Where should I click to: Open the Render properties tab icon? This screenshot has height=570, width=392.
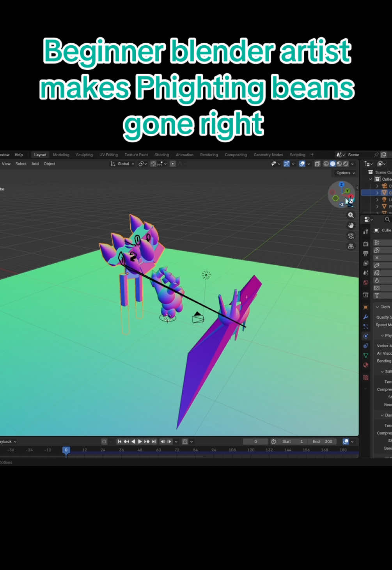tap(365, 244)
